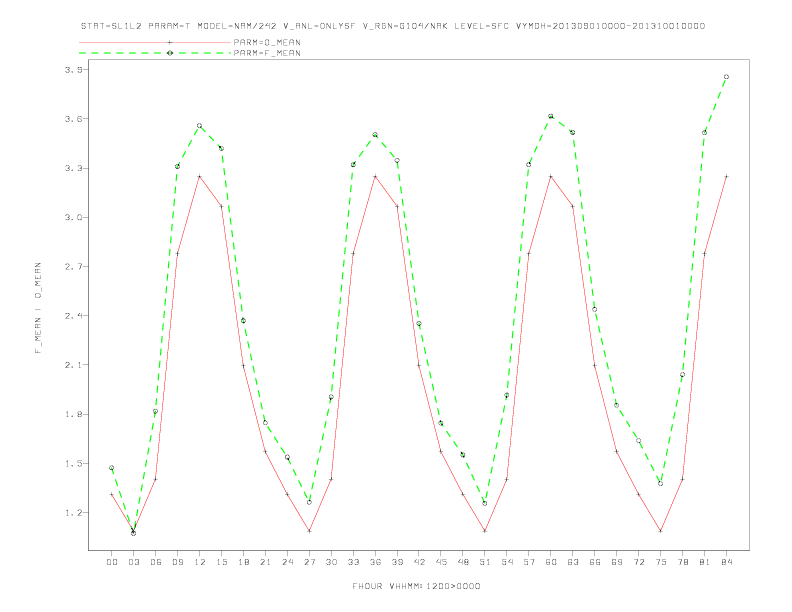This screenshot has width=792, height=612.
Task: Click the chart title starting STAT=SL1L2
Action: point(392,26)
